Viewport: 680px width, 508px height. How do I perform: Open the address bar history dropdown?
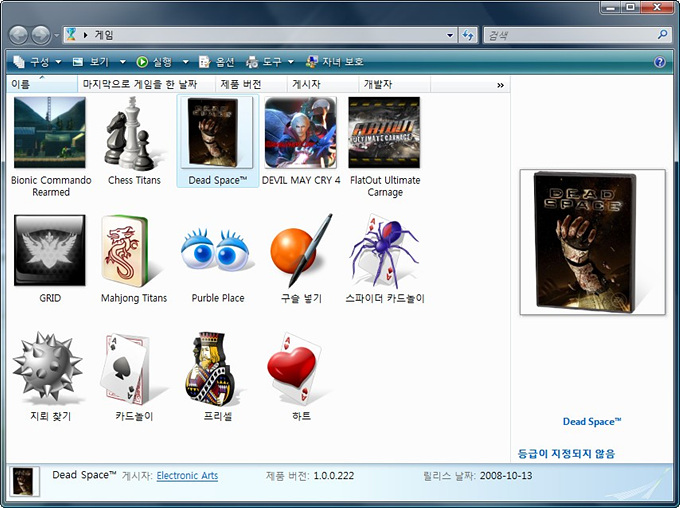450,35
